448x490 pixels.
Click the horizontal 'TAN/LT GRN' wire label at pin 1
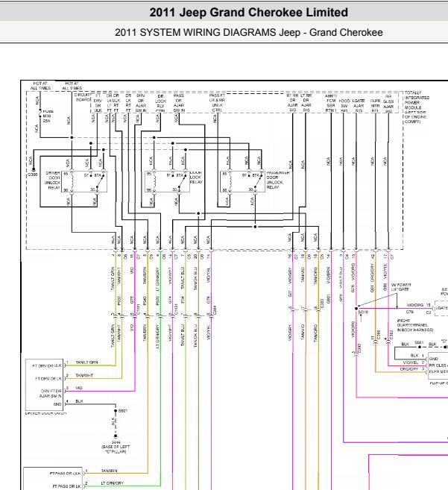[87, 362]
